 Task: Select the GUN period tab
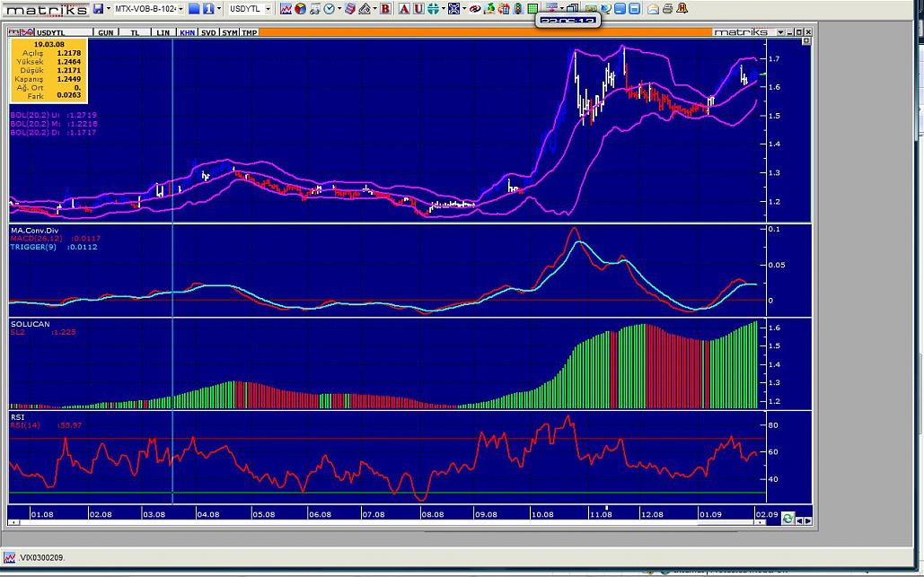pyautogui.click(x=105, y=32)
